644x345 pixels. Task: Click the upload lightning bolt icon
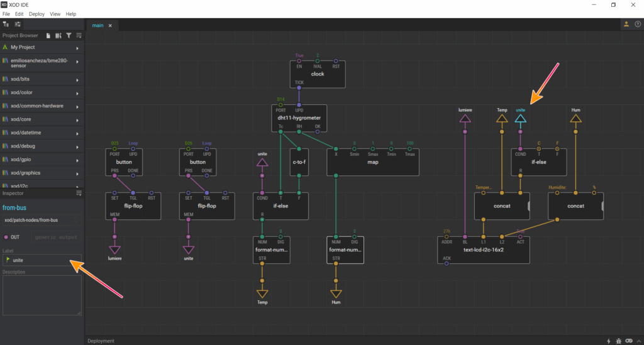tap(609, 341)
